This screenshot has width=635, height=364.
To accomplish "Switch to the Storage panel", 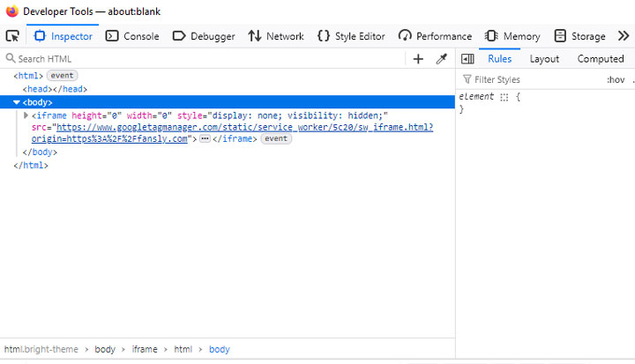I will pyautogui.click(x=579, y=36).
